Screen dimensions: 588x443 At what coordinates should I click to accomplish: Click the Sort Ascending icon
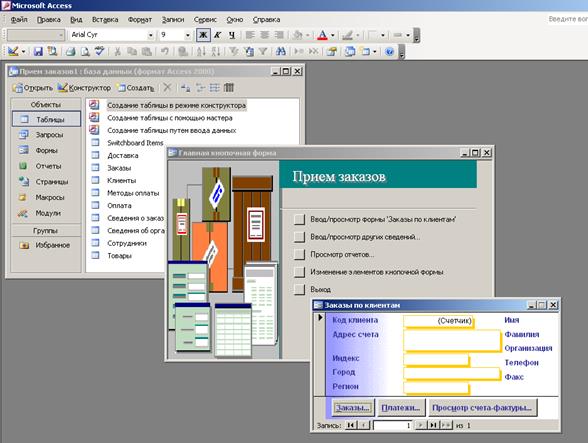[x=201, y=51]
